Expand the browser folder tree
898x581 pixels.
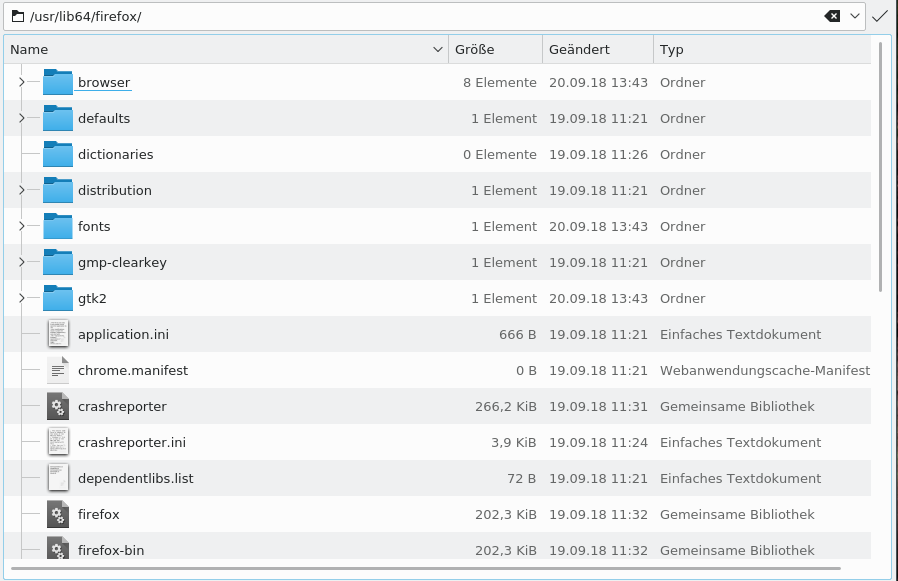[x=22, y=83]
